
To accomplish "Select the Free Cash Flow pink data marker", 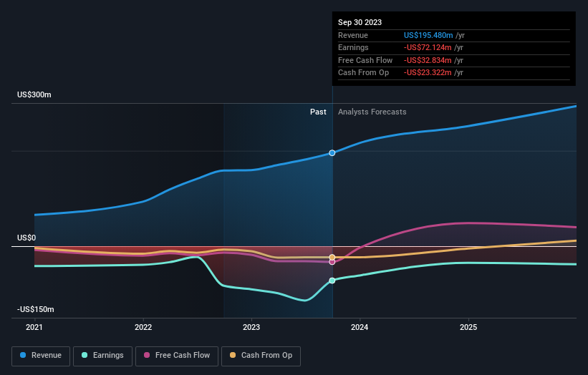I will (x=332, y=262).
